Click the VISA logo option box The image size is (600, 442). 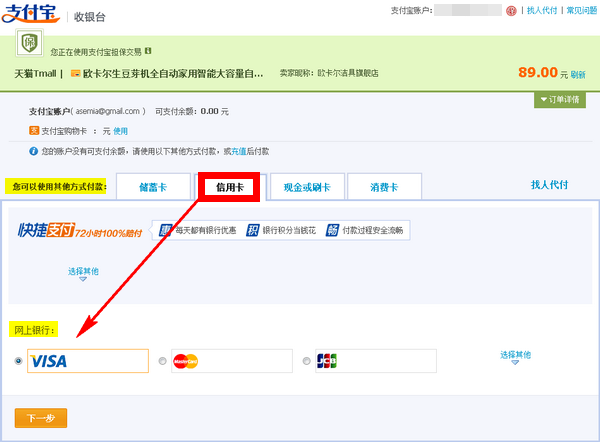[x=88, y=361]
